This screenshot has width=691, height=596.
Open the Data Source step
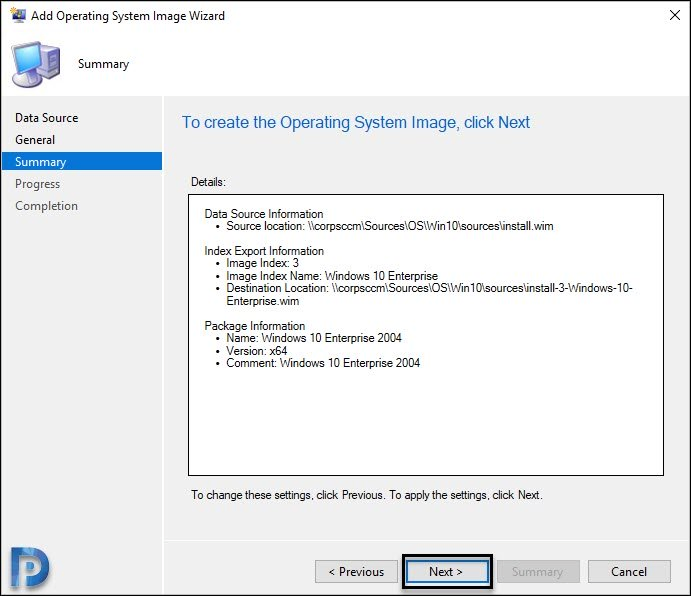pyautogui.click(x=47, y=118)
